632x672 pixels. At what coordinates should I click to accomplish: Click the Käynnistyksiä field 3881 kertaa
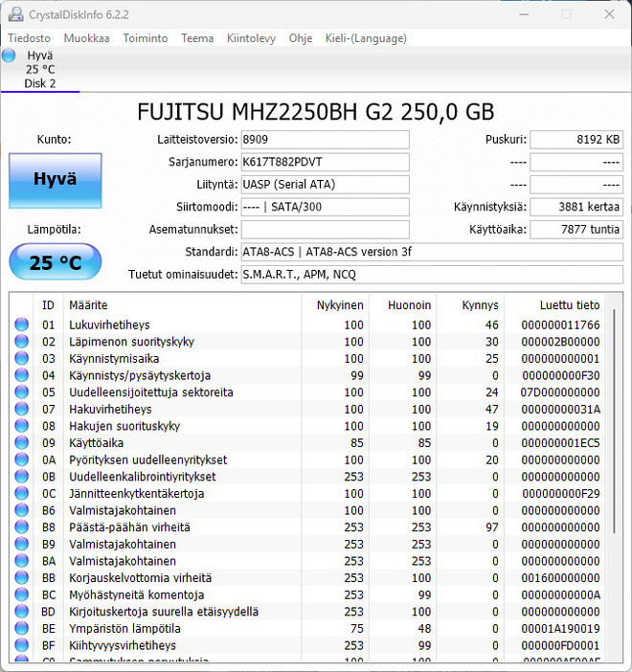click(576, 207)
